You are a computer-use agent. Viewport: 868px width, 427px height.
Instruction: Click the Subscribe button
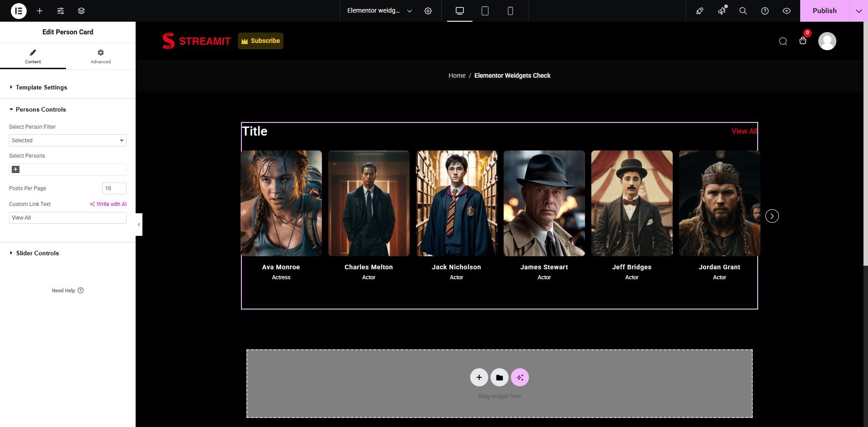(x=260, y=41)
